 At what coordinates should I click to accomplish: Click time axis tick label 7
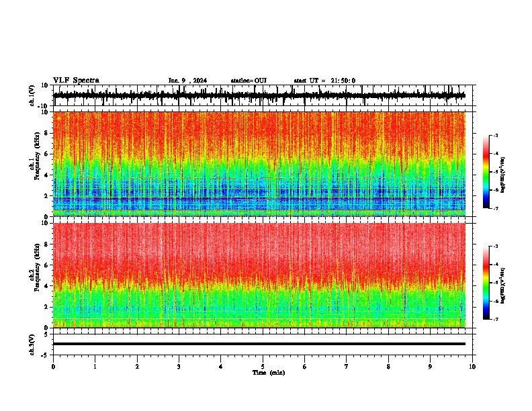tap(347, 367)
